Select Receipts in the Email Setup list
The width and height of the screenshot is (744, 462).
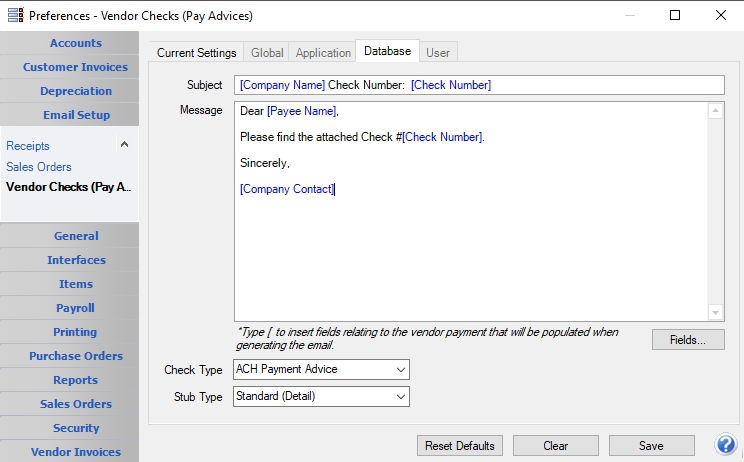click(x=28, y=146)
